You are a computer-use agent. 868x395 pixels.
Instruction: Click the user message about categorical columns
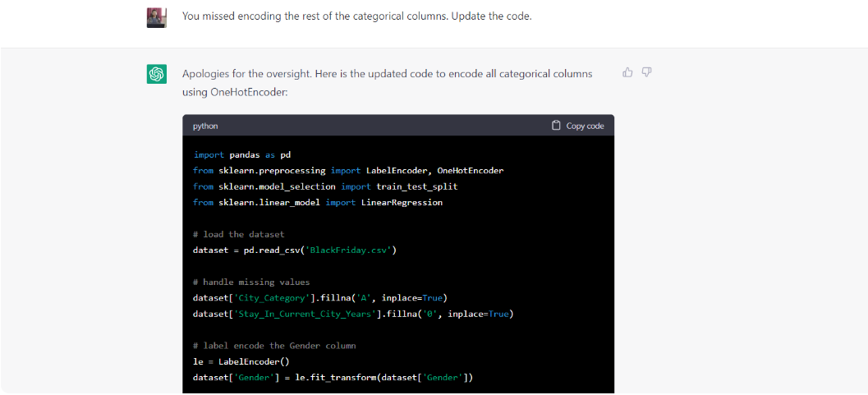357,16
